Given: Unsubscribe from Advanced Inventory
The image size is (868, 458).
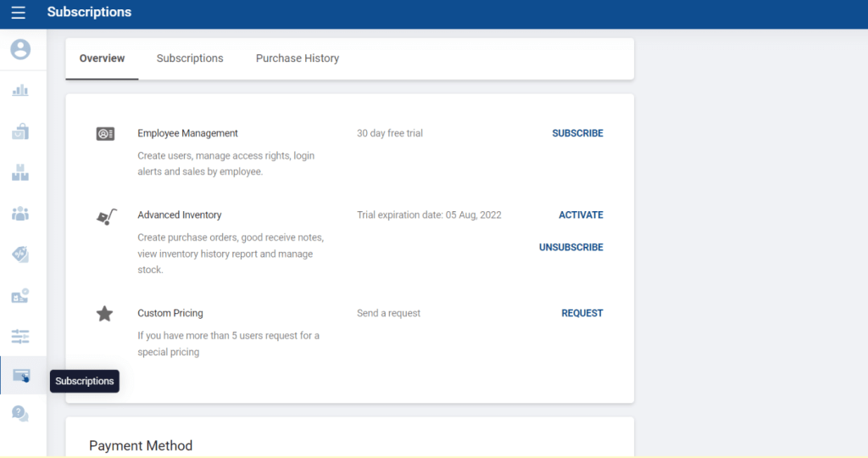Looking at the screenshot, I should (571, 247).
